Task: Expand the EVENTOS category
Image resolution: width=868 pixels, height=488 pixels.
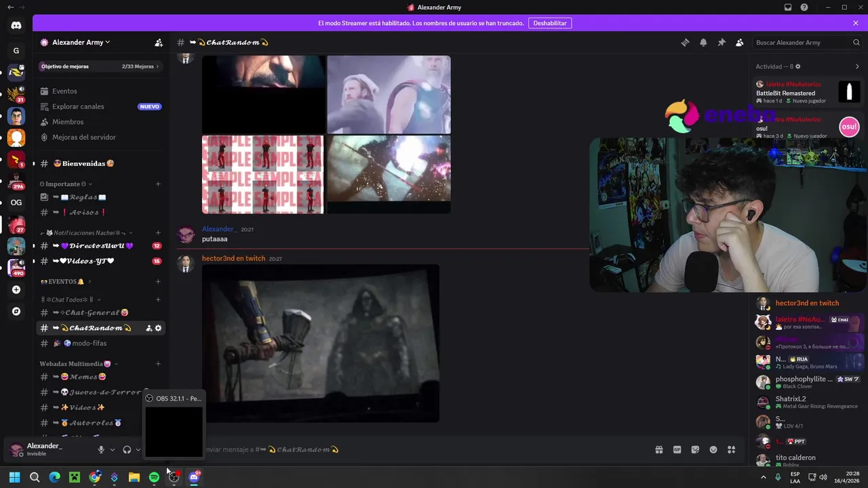Action: pyautogui.click(x=65, y=281)
